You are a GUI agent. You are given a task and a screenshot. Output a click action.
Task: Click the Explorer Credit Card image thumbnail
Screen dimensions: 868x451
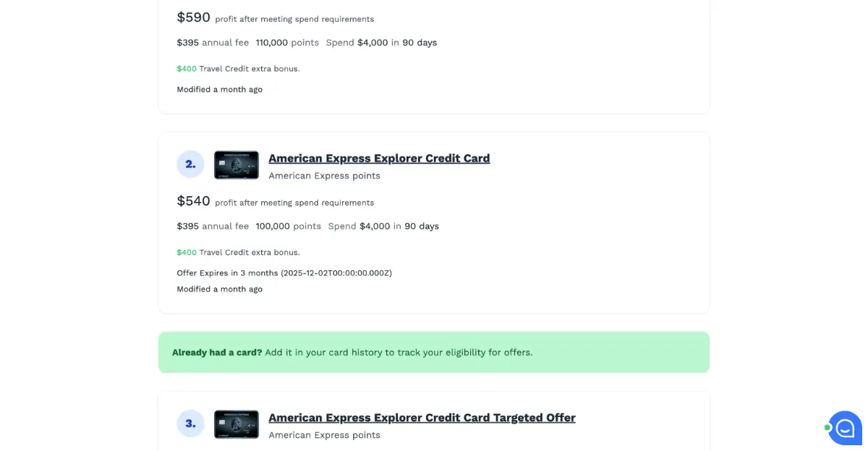point(236,164)
